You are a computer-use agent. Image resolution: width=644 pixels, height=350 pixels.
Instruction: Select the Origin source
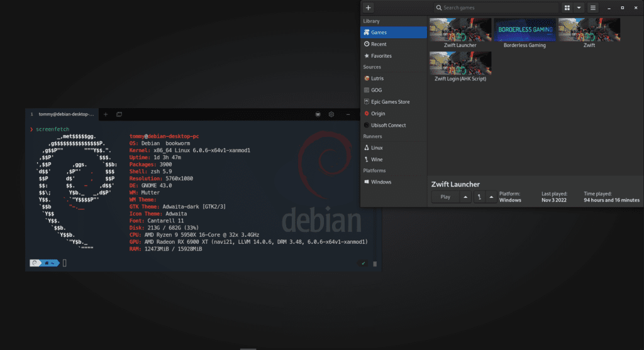[x=378, y=114]
